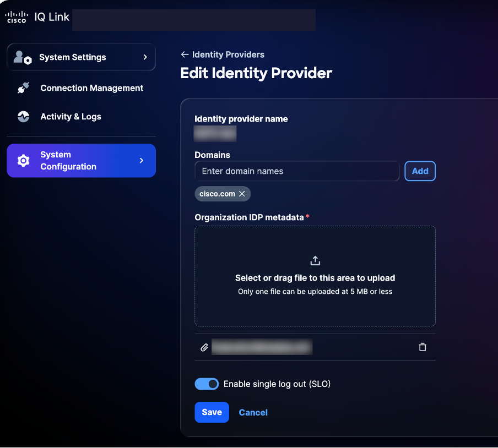
Task: Click the Save button
Action: coord(212,412)
